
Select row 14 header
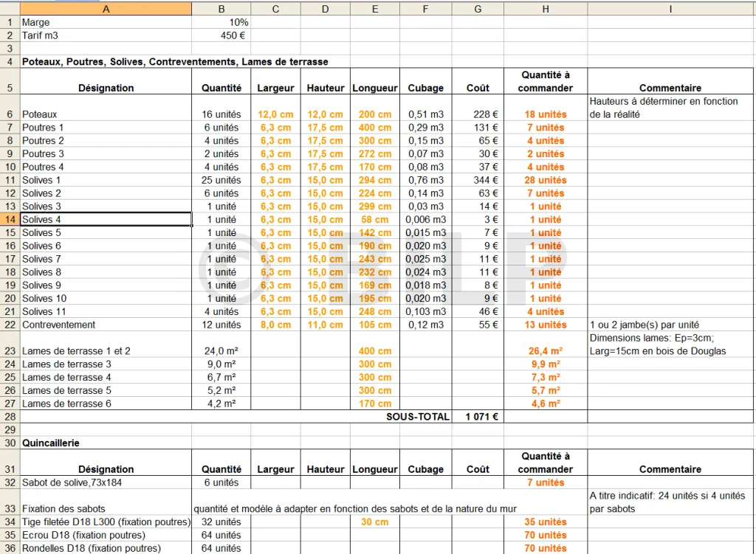pyautogui.click(x=10, y=219)
